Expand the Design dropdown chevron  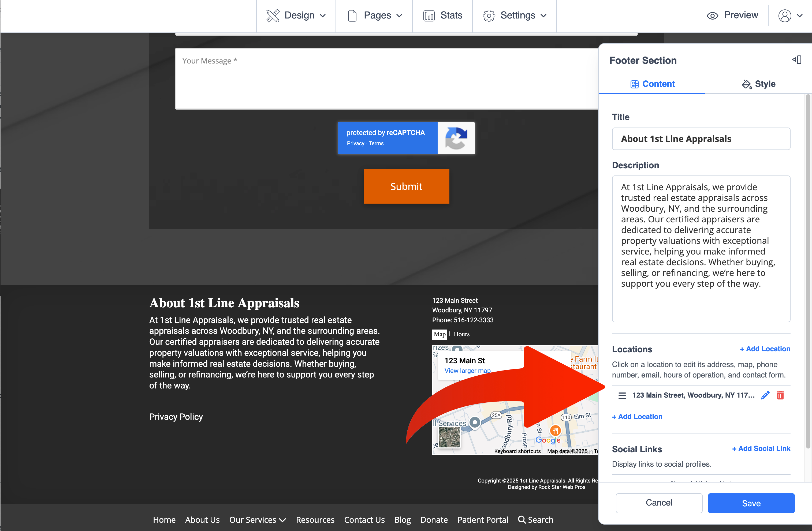(x=323, y=16)
